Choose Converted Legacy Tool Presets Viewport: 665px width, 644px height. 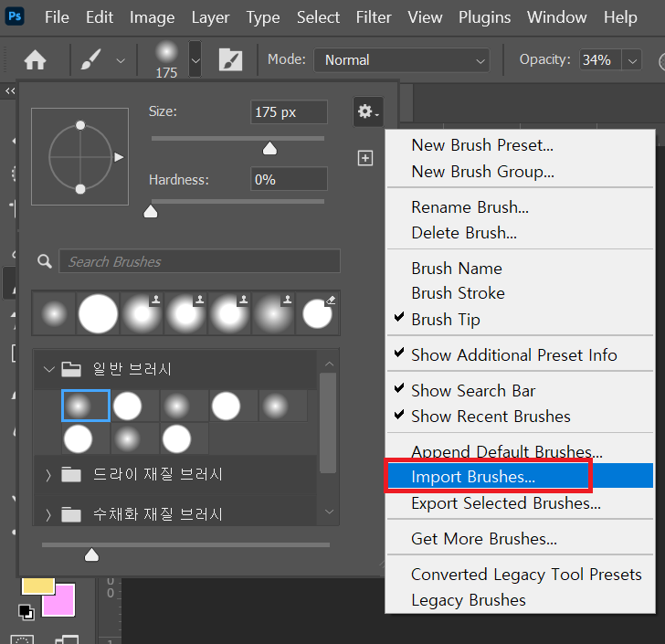click(x=520, y=574)
